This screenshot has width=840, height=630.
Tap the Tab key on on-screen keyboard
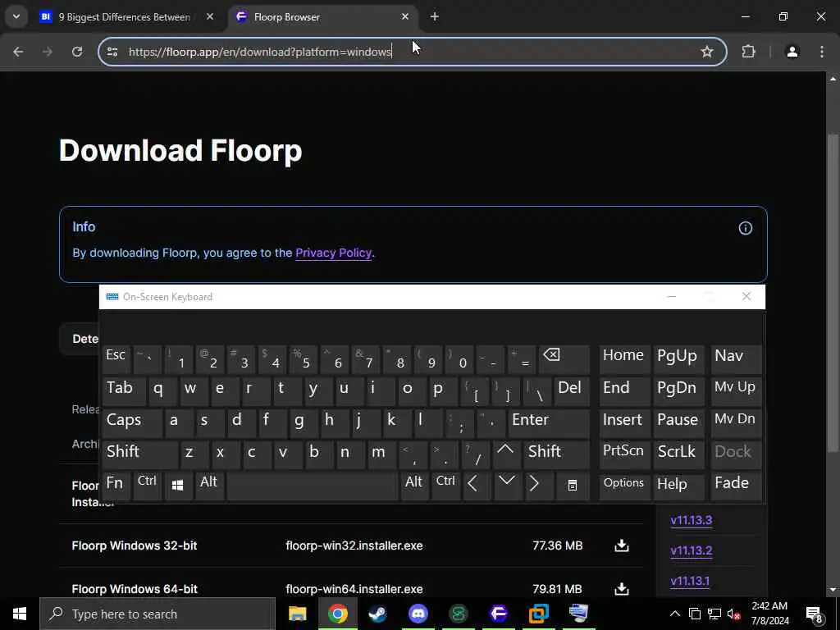point(124,390)
